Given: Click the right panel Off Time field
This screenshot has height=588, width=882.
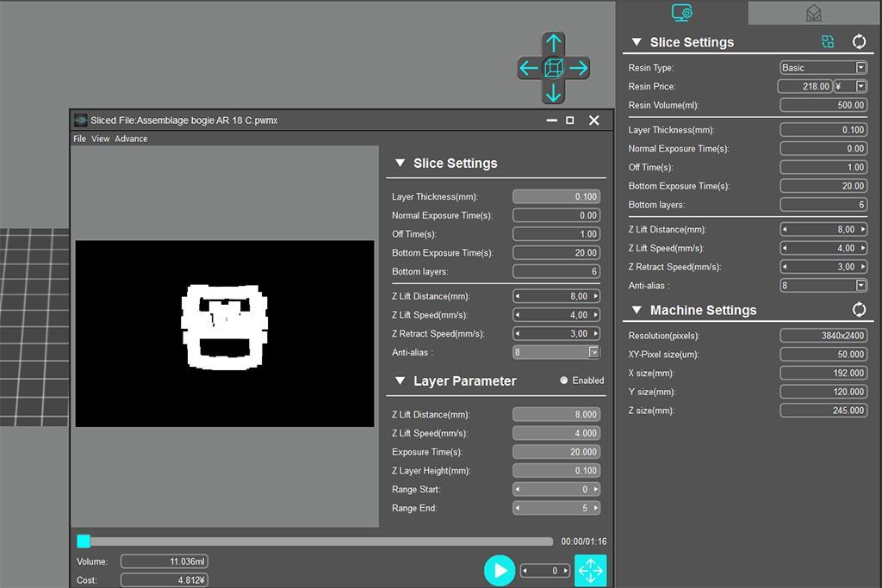Looking at the screenshot, I should tap(823, 168).
